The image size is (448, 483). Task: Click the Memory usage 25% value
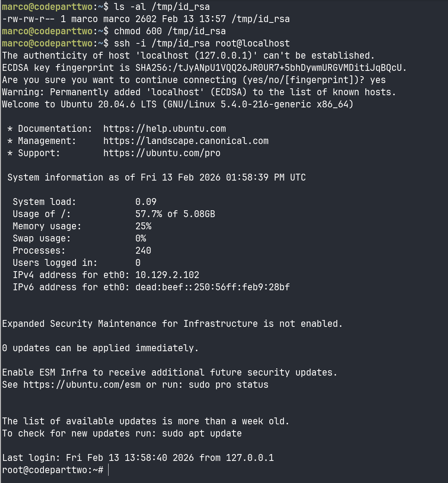tap(143, 226)
